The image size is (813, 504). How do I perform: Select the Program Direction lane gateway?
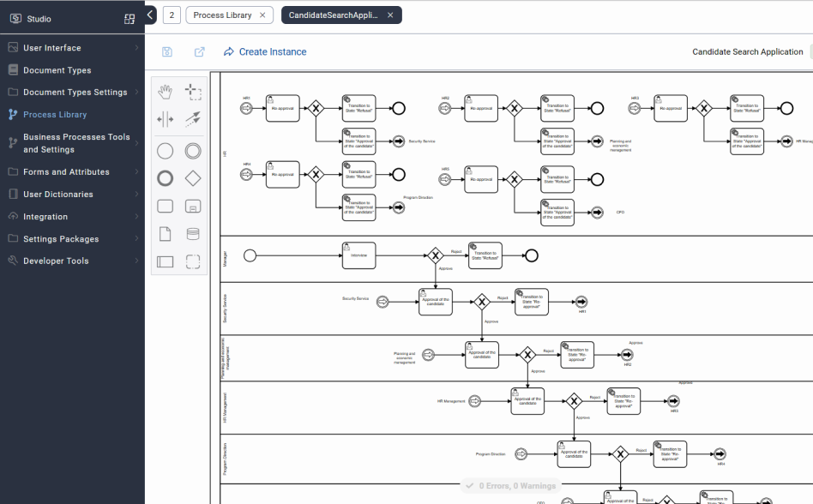(620, 454)
